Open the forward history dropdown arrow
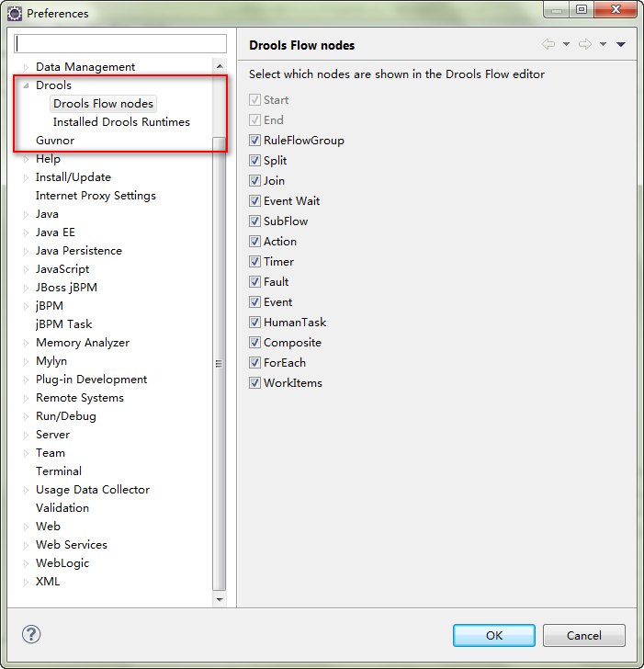The width and height of the screenshot is (644, 669). [x=603, y=44]
